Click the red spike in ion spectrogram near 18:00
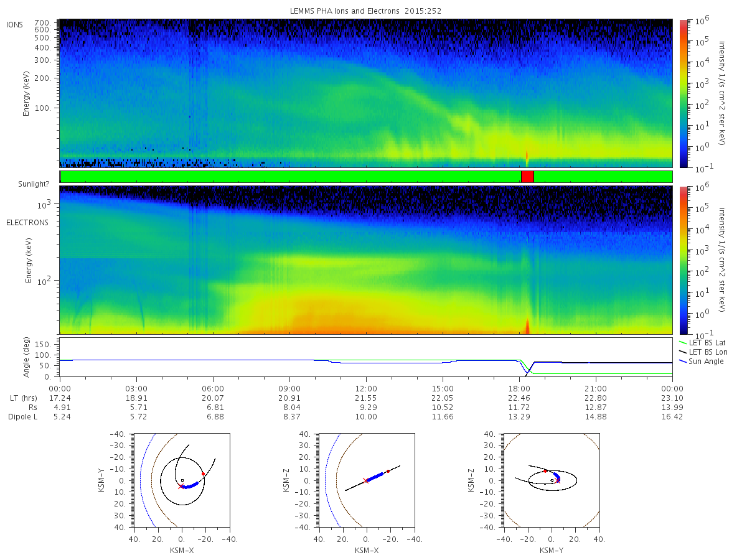Viewport: 747px width, 560px height. tap(527, 156)
